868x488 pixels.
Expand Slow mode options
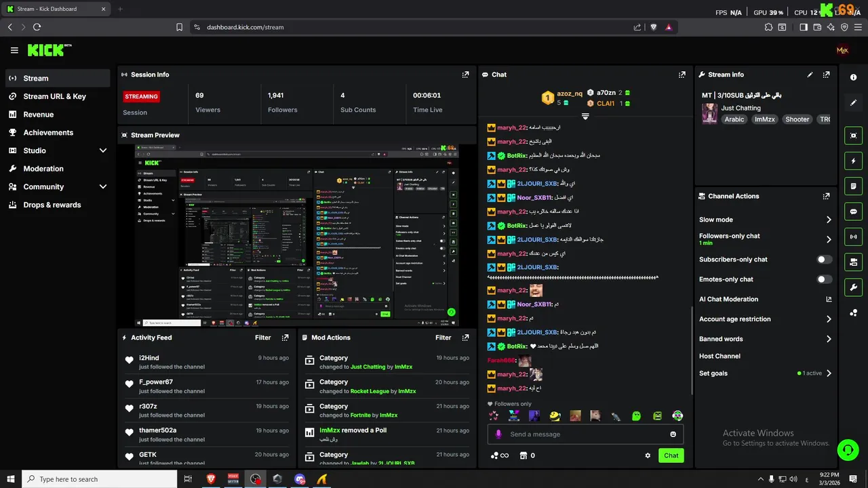coord(829,220)
